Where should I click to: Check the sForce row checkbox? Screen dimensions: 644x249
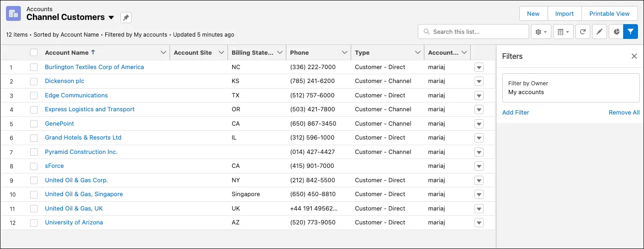point(34,166)
